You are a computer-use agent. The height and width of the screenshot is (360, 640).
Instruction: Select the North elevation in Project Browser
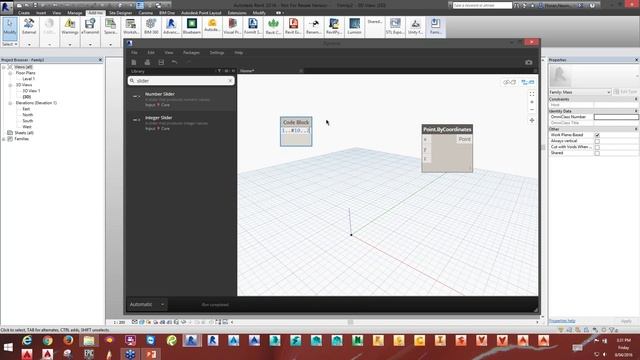click(x=28, y=115)
